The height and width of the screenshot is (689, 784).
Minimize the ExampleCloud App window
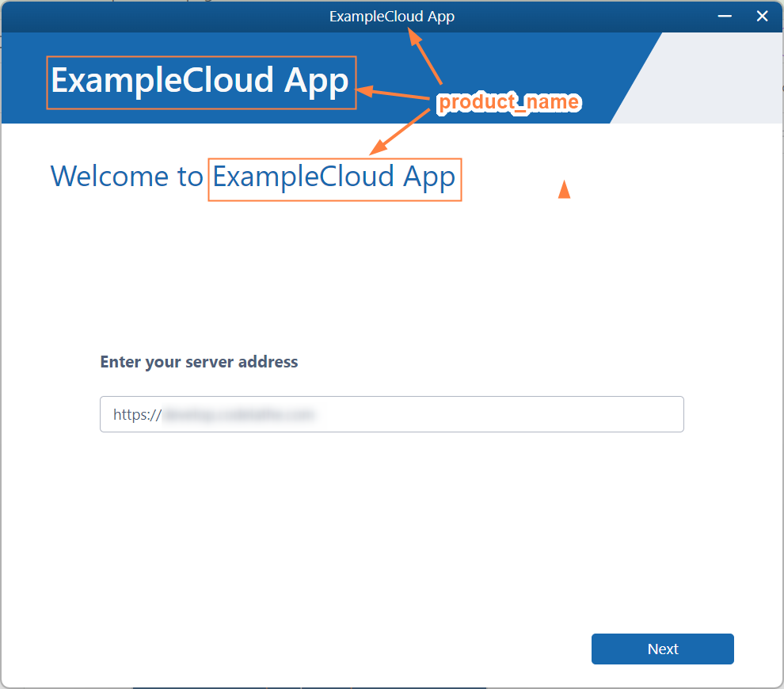pos(724,16)
